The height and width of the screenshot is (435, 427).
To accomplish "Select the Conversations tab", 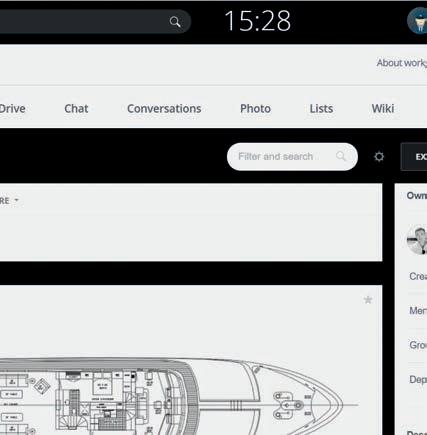I will [x=164, y=109].
